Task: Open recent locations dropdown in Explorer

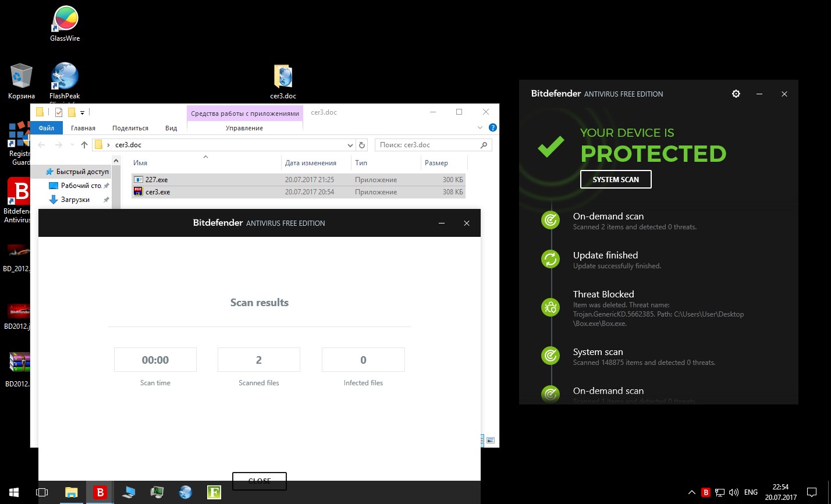Action: click(72, 145)
